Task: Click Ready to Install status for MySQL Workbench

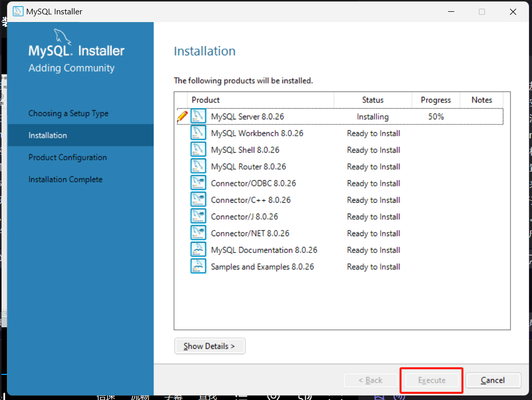Action: tap(373, 133)
